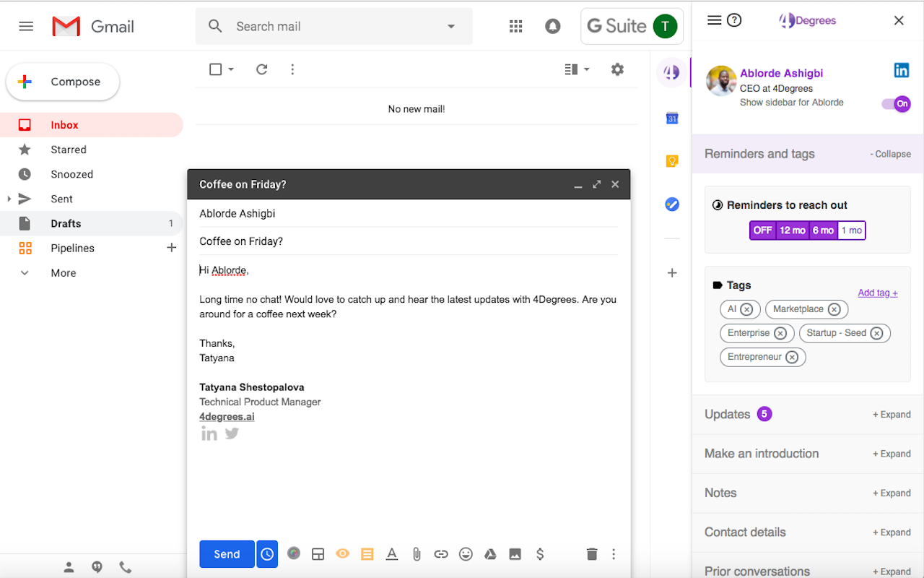Open the 4Degrees panel in the side panel
Viewport: 924px width, 578px height.
[671, 72]
